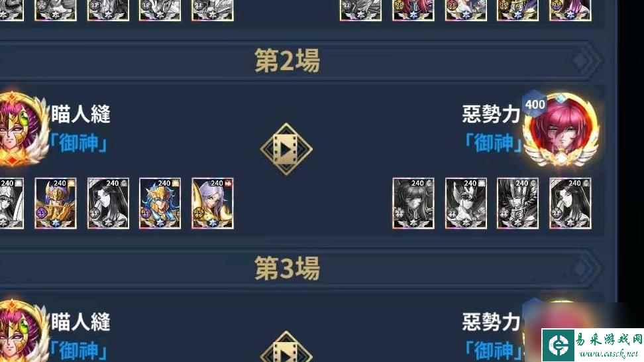Select right team's first grayscale hero card
Image resolution: width=644 pixels, height=362 pixels.
coord(413,204)
